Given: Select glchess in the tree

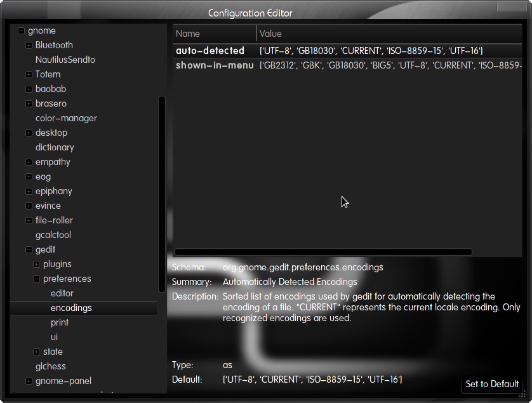Looking at the screenshot, I should click(51, 366).
